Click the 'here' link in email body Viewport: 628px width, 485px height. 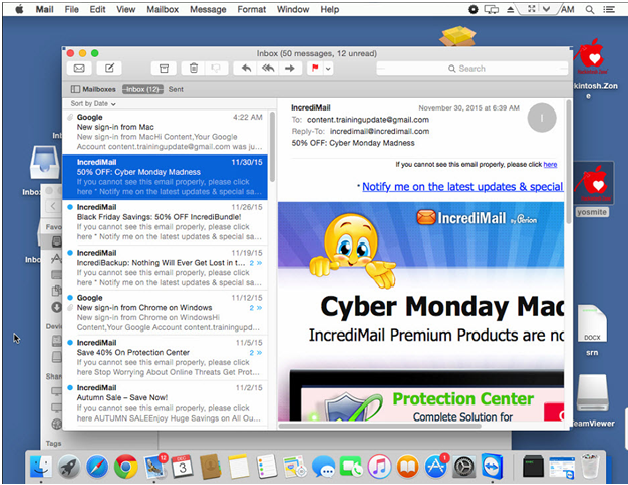[x=550, y=165]
